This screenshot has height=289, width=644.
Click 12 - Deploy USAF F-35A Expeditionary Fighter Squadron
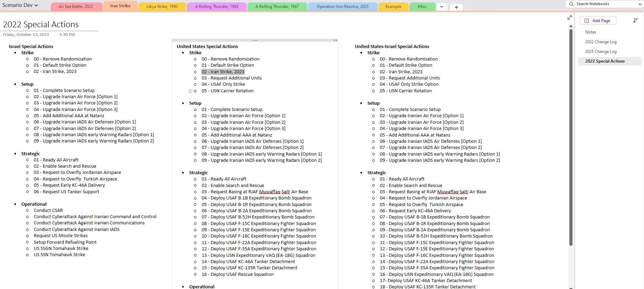pyautogui.click(x=259, y=249)
